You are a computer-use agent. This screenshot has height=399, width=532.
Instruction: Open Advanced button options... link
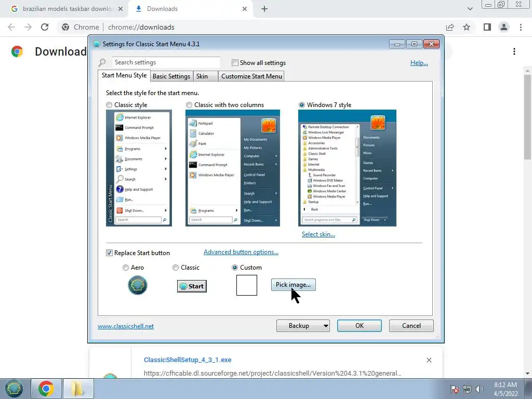coord(241,252)
